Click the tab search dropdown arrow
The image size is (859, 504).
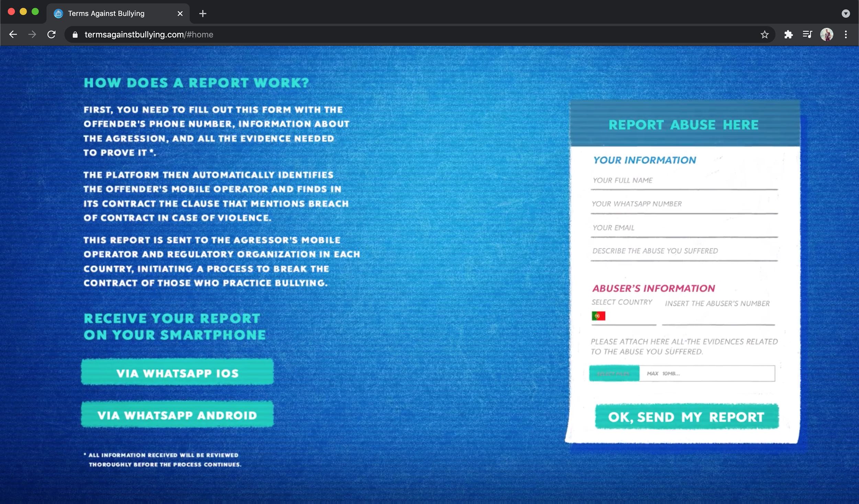(x=846, y=13)
